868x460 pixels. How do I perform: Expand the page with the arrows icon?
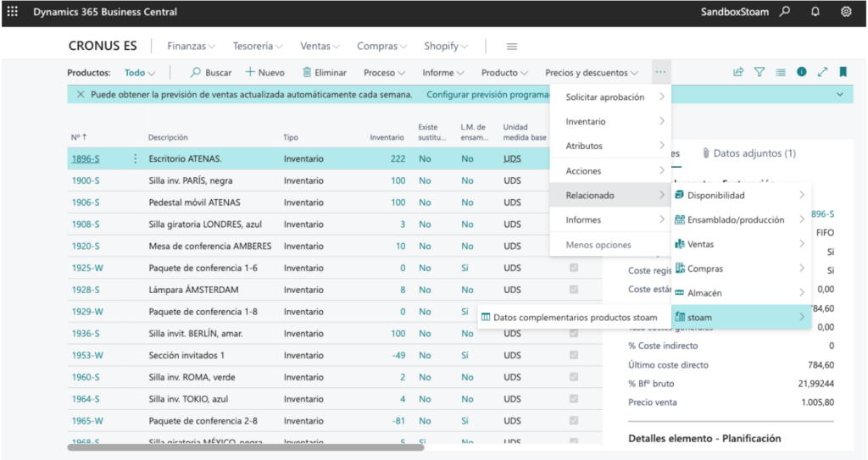click(x=822, y=72)
